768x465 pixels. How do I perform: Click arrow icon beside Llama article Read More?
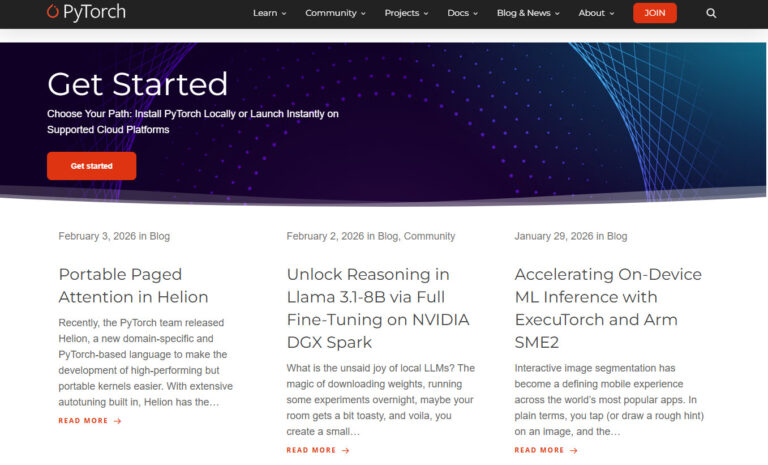[x=346, y=450]
